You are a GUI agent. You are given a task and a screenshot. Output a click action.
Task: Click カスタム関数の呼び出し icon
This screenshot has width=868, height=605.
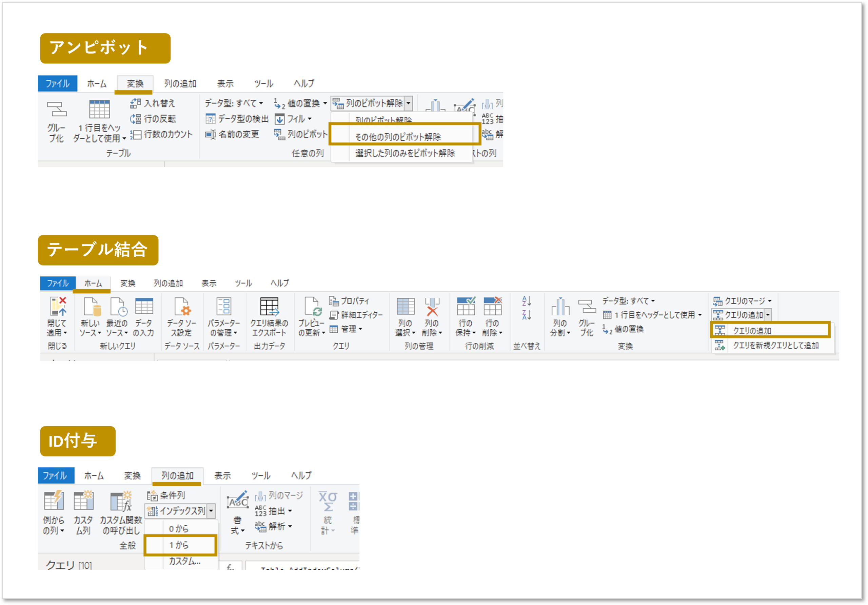tap(121, 501)
